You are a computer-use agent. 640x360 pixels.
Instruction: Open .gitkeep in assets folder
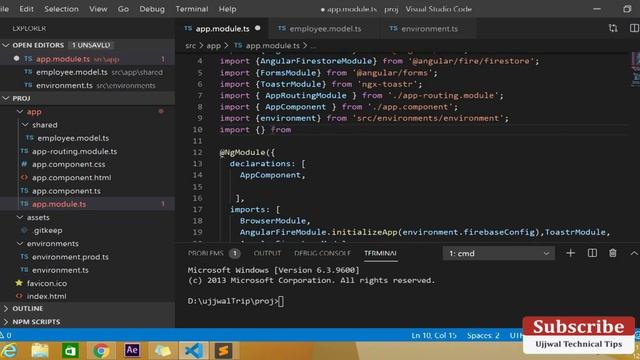point(47,231)
